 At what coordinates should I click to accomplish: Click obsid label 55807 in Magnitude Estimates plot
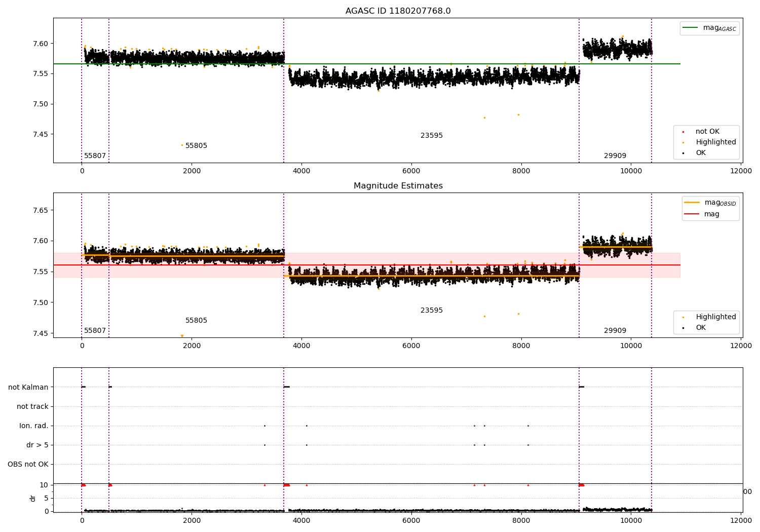95,331
